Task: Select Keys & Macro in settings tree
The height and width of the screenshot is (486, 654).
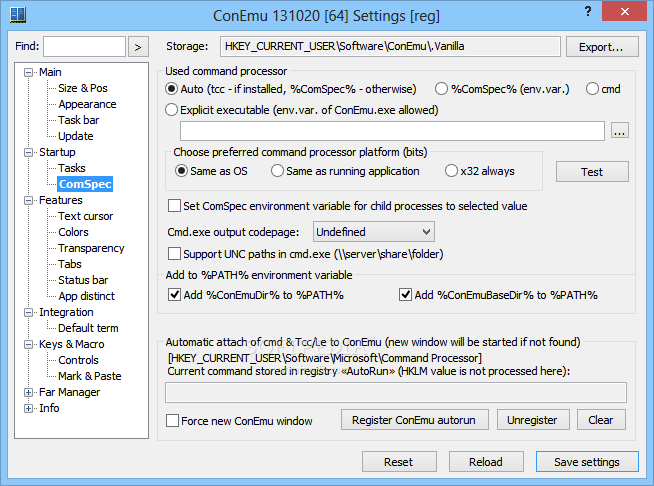Action: pyautogui.click(x=71, y=344)
